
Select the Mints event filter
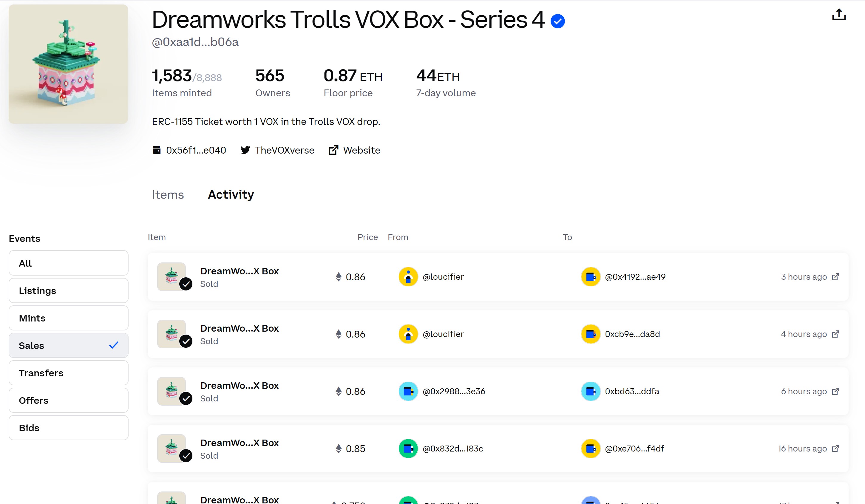coord(69,318)
